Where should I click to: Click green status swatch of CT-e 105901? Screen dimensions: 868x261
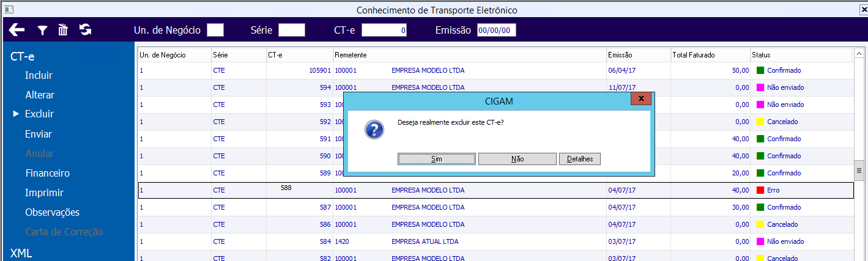(760, 70)
